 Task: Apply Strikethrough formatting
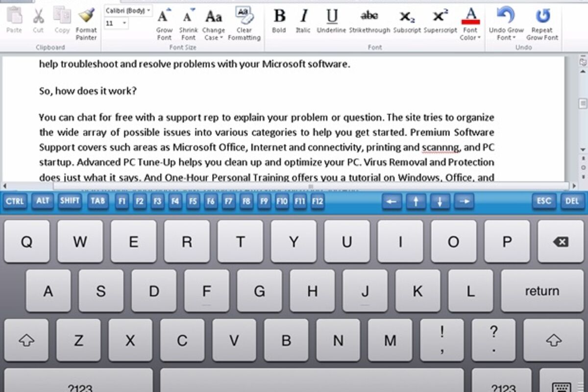pos(369,17)
